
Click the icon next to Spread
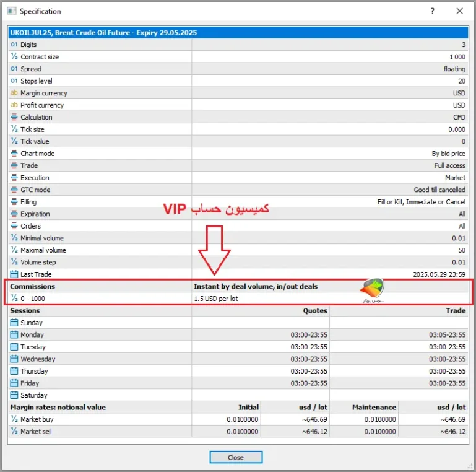pos(14,69)
